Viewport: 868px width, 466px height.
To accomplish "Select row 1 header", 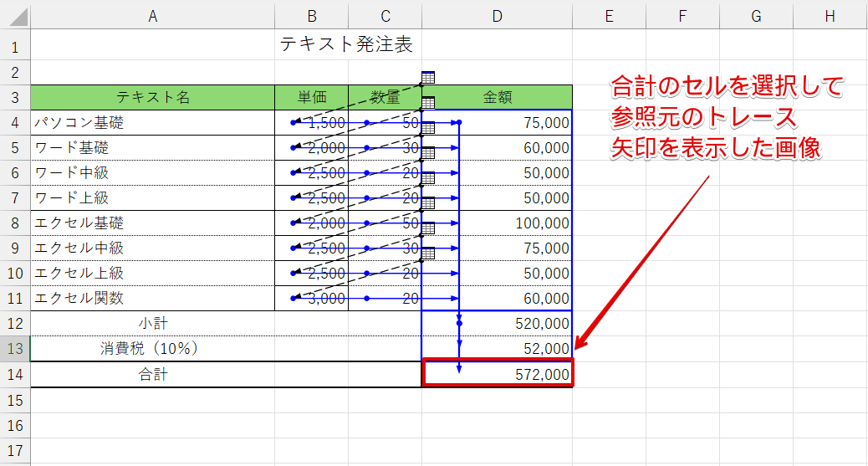I will click(x=15, y=45).
